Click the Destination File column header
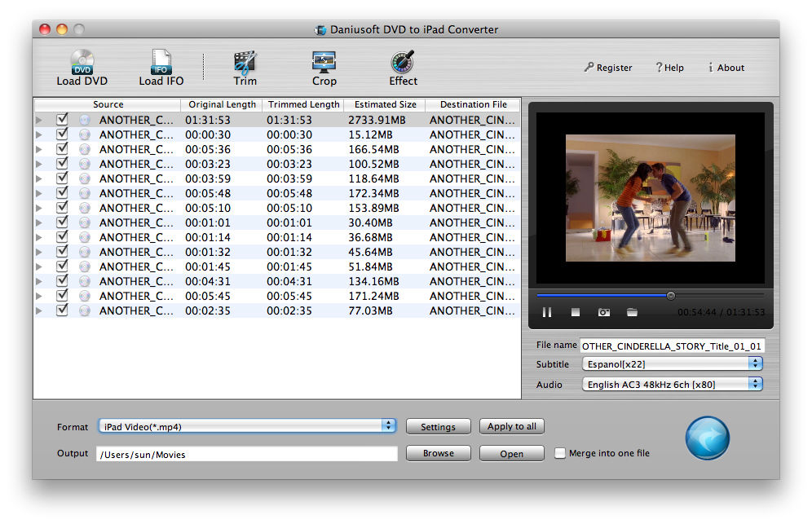This screenshot has height=524, width=812. click(473, 104)
